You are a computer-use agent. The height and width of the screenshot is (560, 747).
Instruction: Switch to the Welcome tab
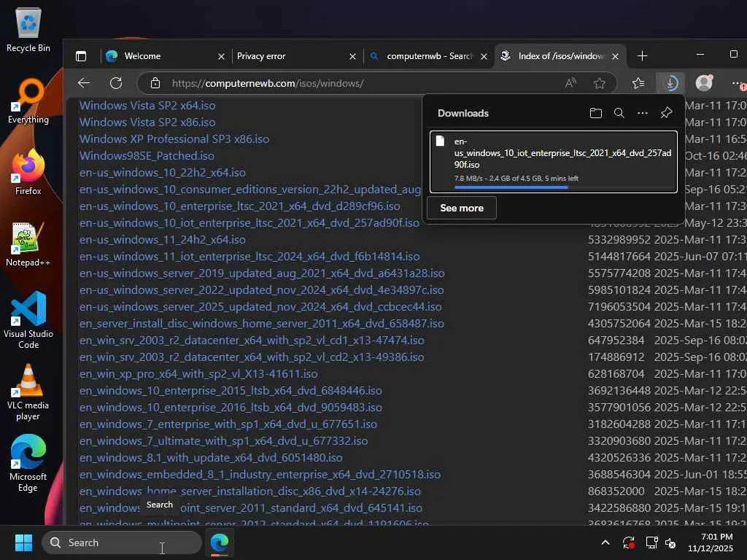pyautogui.click(x=164, y=56)
